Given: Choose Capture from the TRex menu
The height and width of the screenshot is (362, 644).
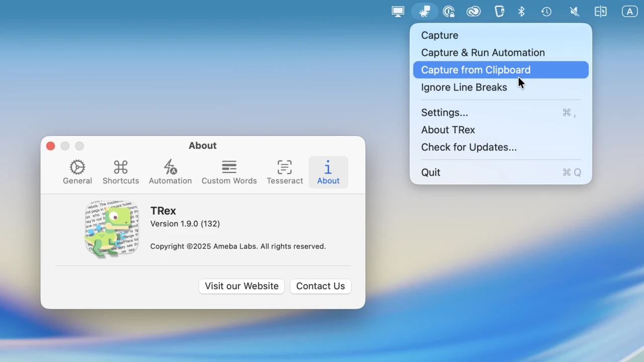Looking at the screenshot, I should (440, 35).
